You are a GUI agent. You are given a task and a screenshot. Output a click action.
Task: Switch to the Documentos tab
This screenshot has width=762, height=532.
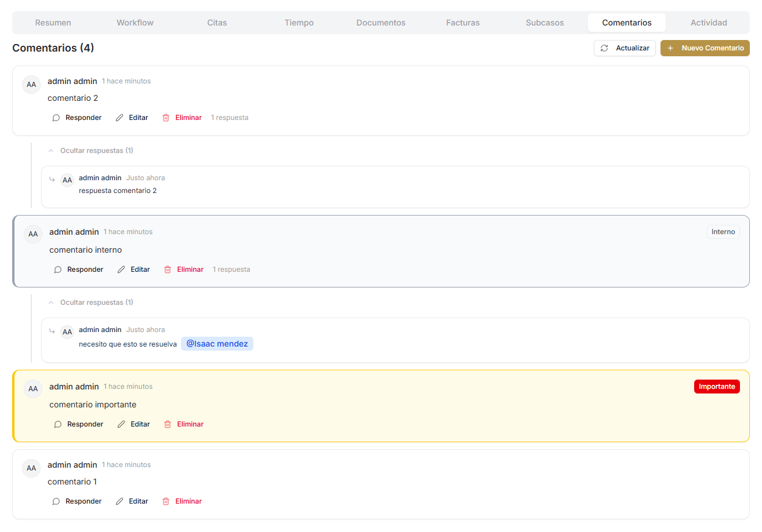[380, 23]
